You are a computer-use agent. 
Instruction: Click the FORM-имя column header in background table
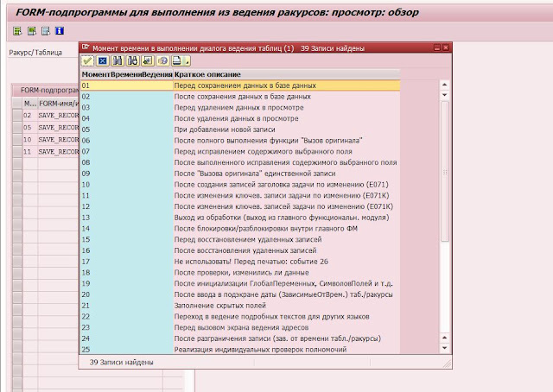(x=59, y=104)
